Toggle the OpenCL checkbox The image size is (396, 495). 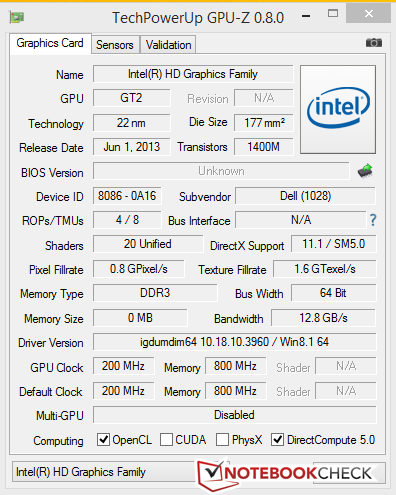point(103,439)
